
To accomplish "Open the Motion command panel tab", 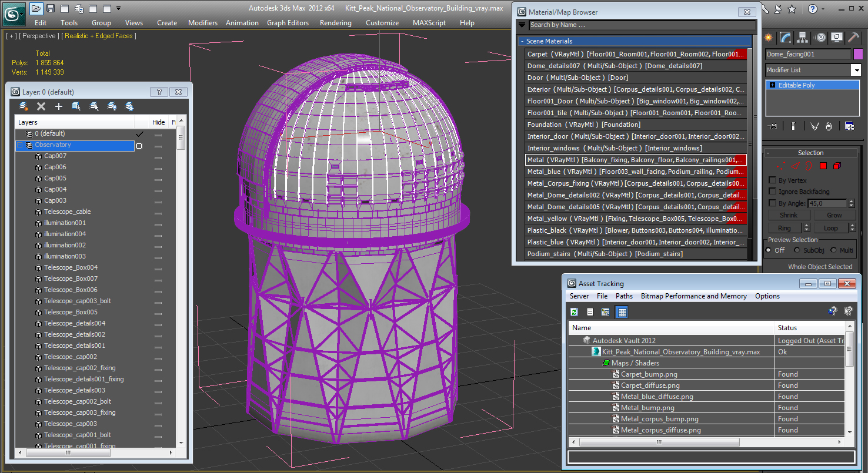I will [820, 38].
